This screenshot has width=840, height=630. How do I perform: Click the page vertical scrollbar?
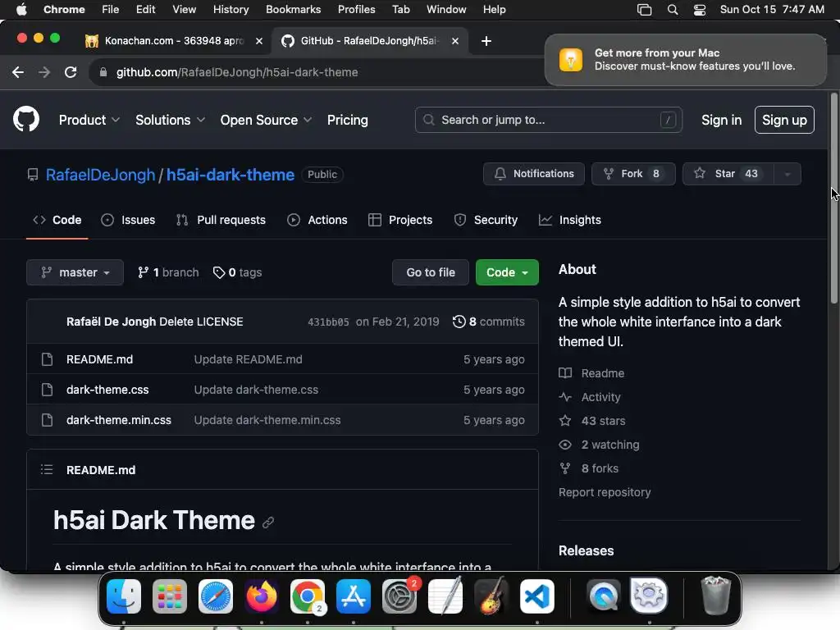point(833,199)
